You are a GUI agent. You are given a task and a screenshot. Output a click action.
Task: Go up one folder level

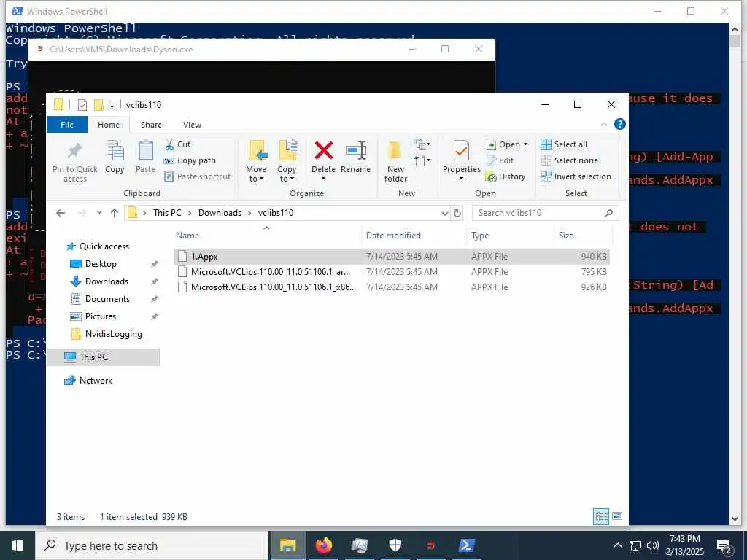(x=115, y=213)
